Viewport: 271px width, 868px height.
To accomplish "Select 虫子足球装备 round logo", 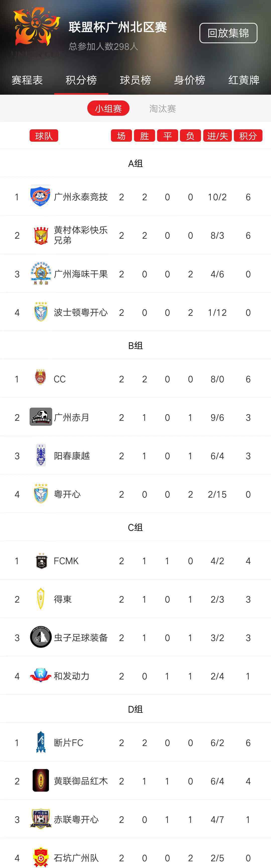I will click(41, 637).
